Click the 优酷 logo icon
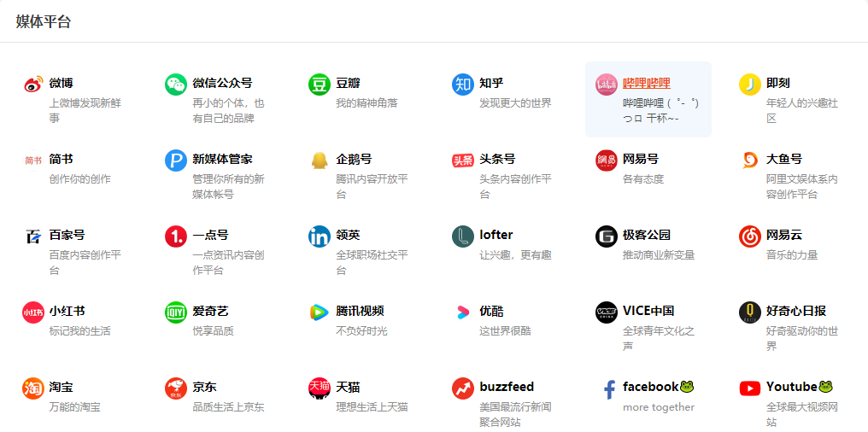 463,312
